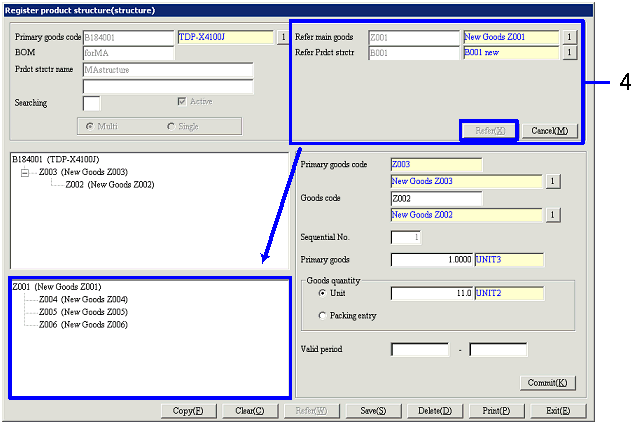This screenshot has height=424, width=643.
Task: Toggle the Active checkbox
Action: click(181, 102)
